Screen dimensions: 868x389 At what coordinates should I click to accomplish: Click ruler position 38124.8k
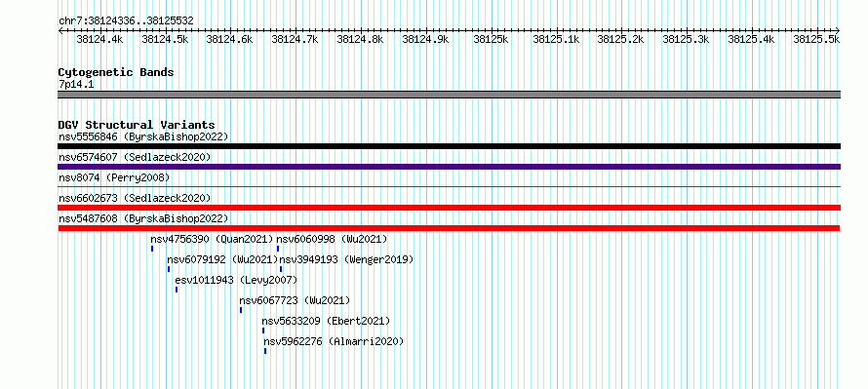tap(361, 39)
